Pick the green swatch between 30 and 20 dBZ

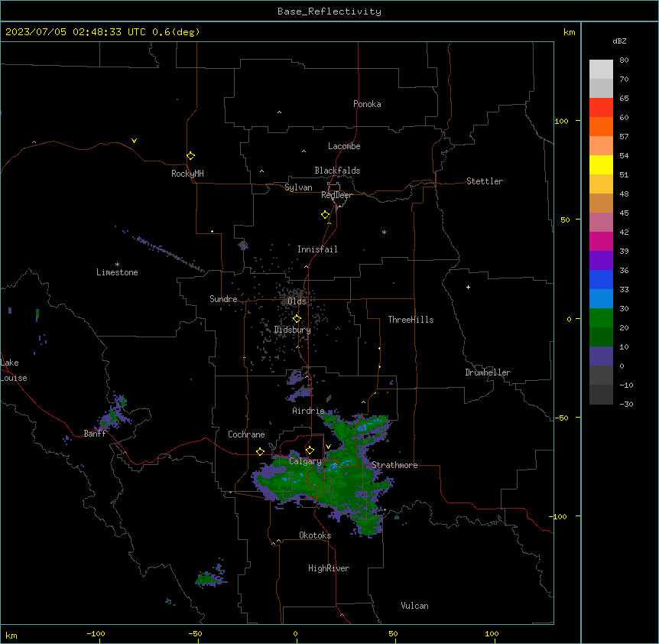601,318
